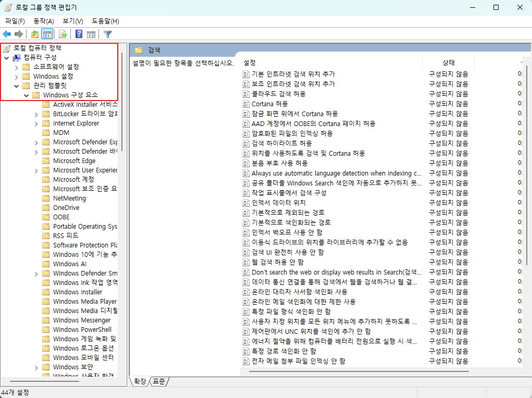Click the folder icon of NetMeeting

coord(46,198)
